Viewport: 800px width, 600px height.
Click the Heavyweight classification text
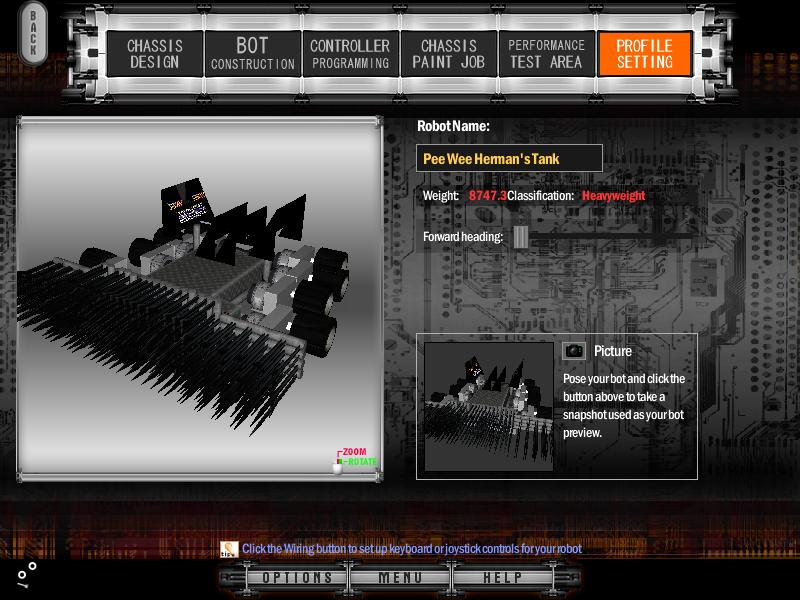613,195
